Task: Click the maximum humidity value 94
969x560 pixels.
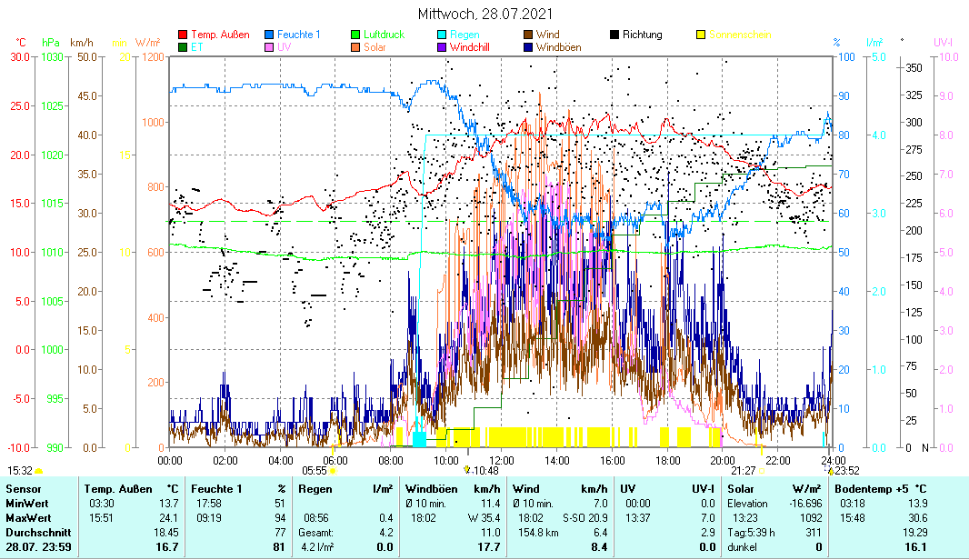Action: [281, 518]
